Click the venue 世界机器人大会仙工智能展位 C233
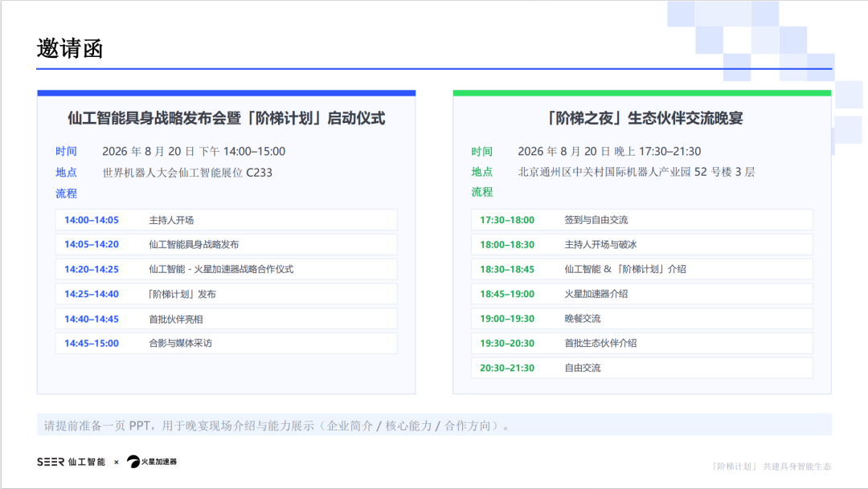This screenshot has height=489, width=868. coord(187,173)
